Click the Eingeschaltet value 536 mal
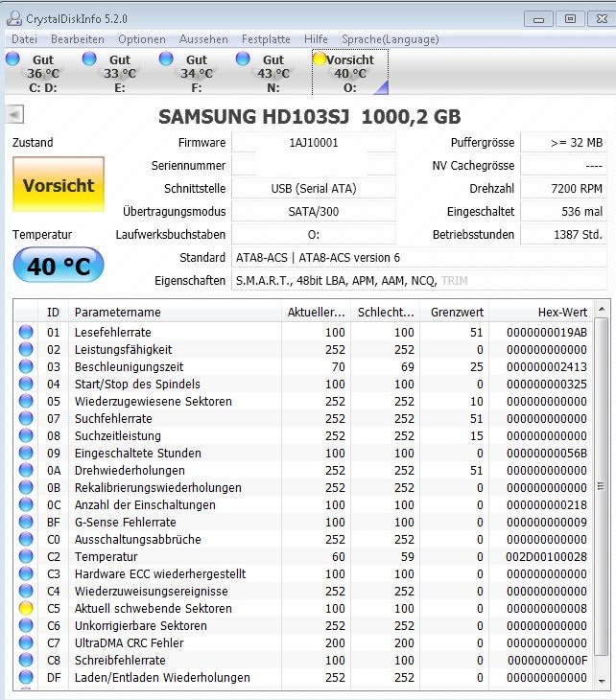 564,211
